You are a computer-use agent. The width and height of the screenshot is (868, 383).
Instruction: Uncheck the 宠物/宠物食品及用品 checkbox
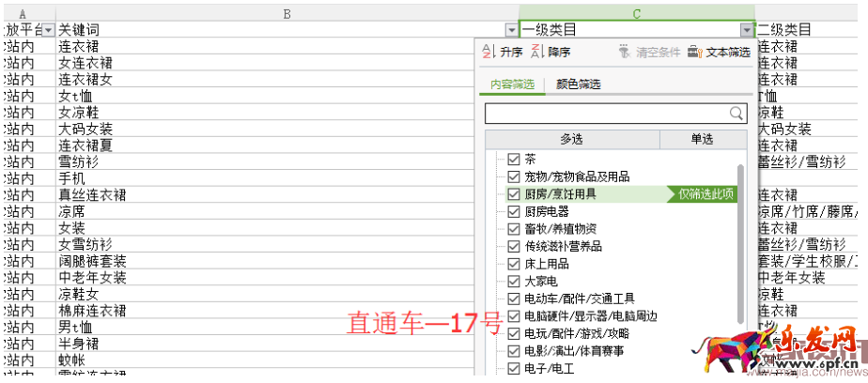(x=513, y=176)
